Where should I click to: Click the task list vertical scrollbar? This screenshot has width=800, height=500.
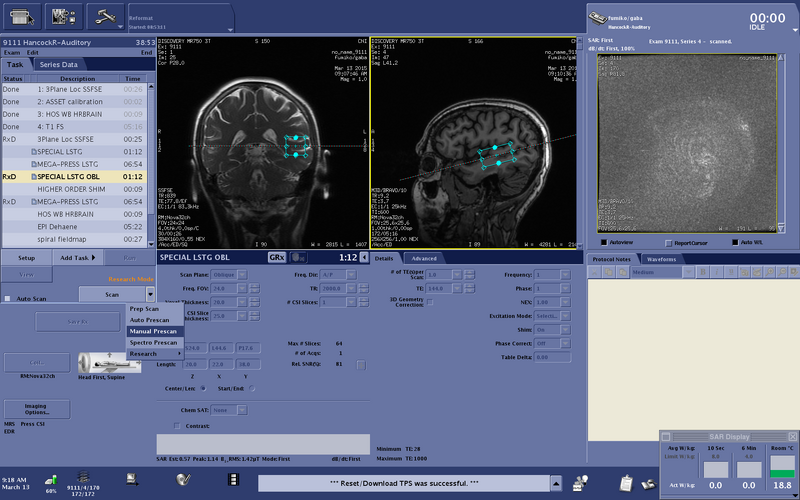[151, 165]
